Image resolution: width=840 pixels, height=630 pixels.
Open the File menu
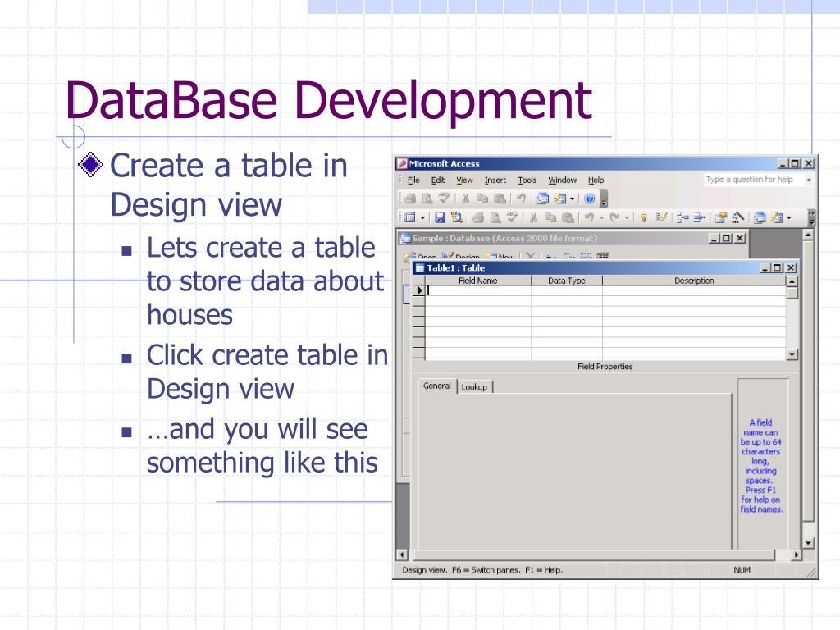point(413,180)
